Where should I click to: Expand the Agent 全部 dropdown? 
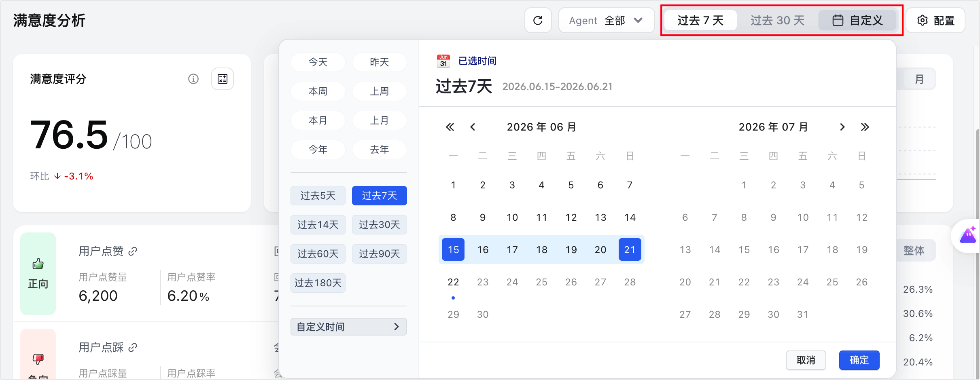pos(606,20)
